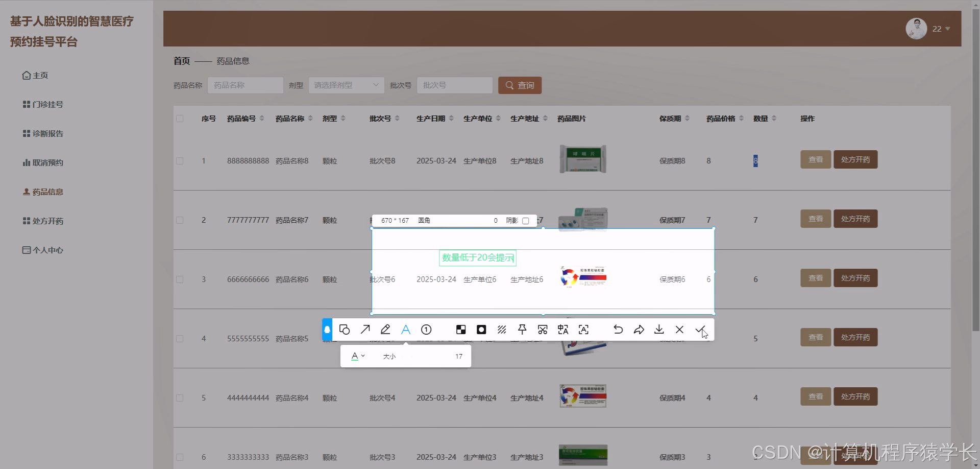
Task: Click the translate text icon
Action: pos(563,330)
